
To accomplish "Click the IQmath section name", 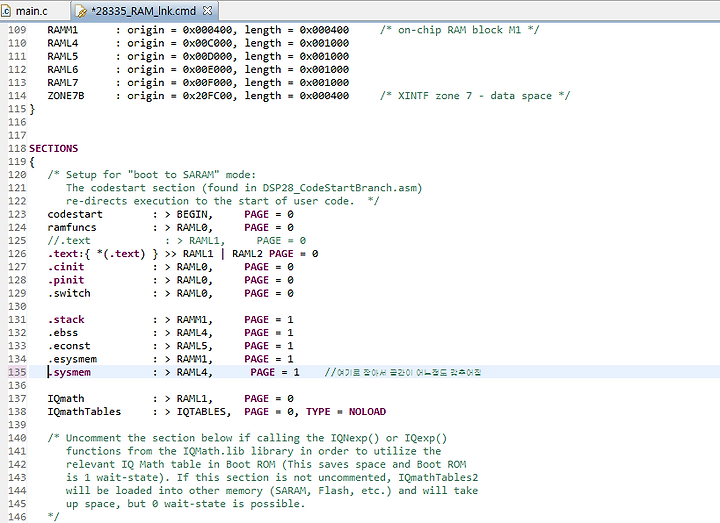I will (x=66, y=399).
